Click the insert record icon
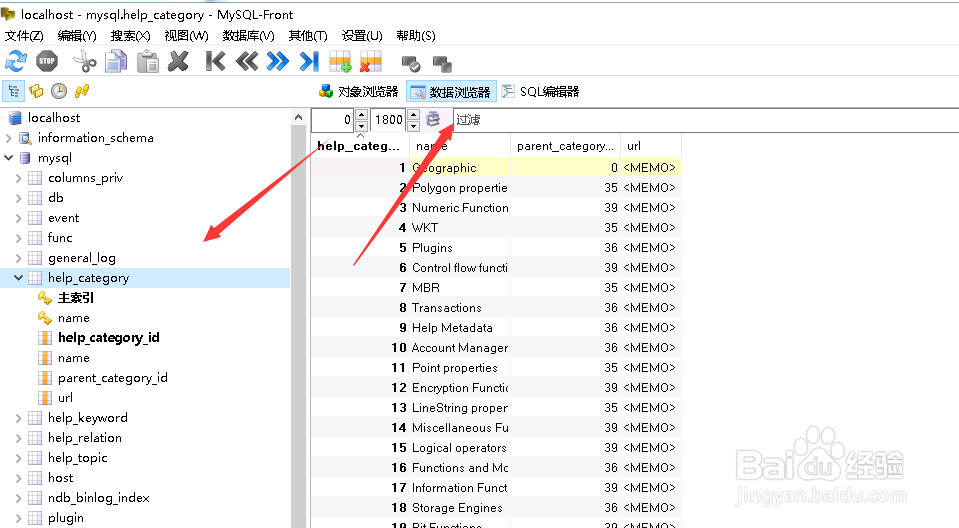The width and height of the screenshot is (959, 528). click(x=340, y=61)
